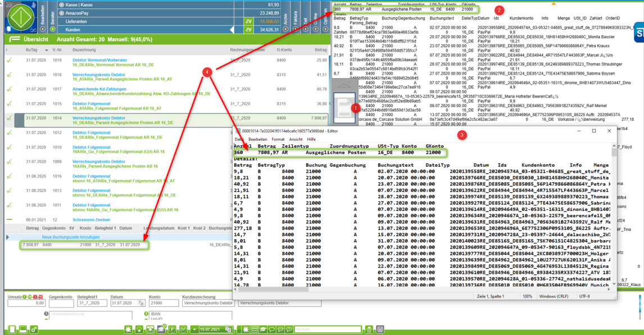Click the red icon next to Umsatz label
Viewport: 644px width, 335px height.
click(38, 297)
